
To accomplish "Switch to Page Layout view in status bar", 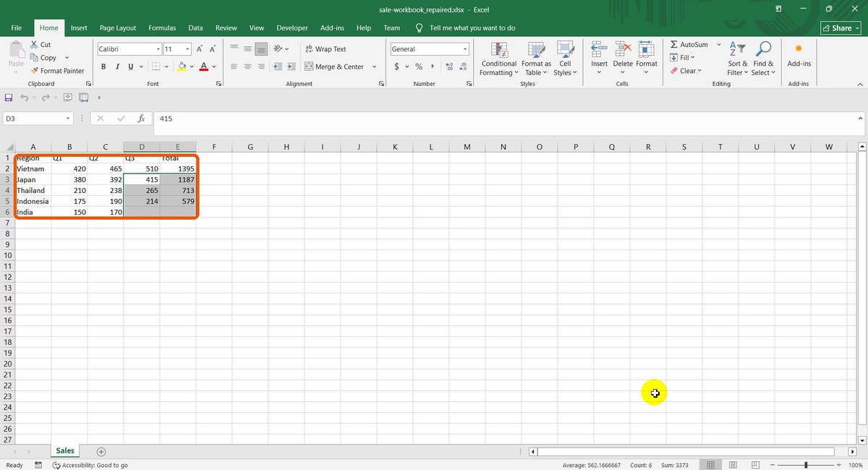I will click(733, 464).
